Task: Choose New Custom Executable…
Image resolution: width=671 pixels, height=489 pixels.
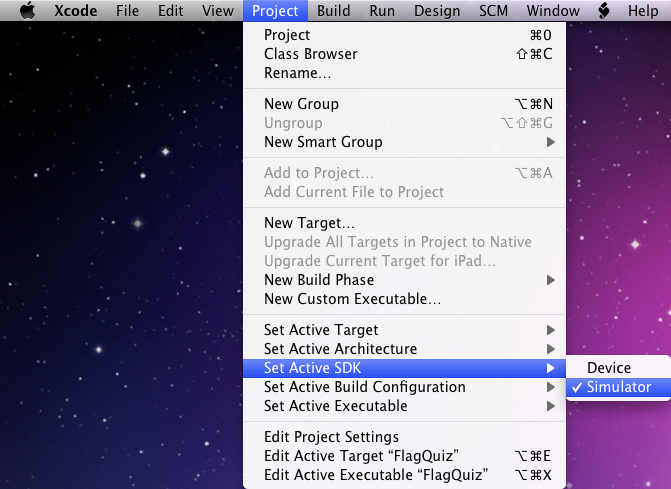Action: pos(404,299)
